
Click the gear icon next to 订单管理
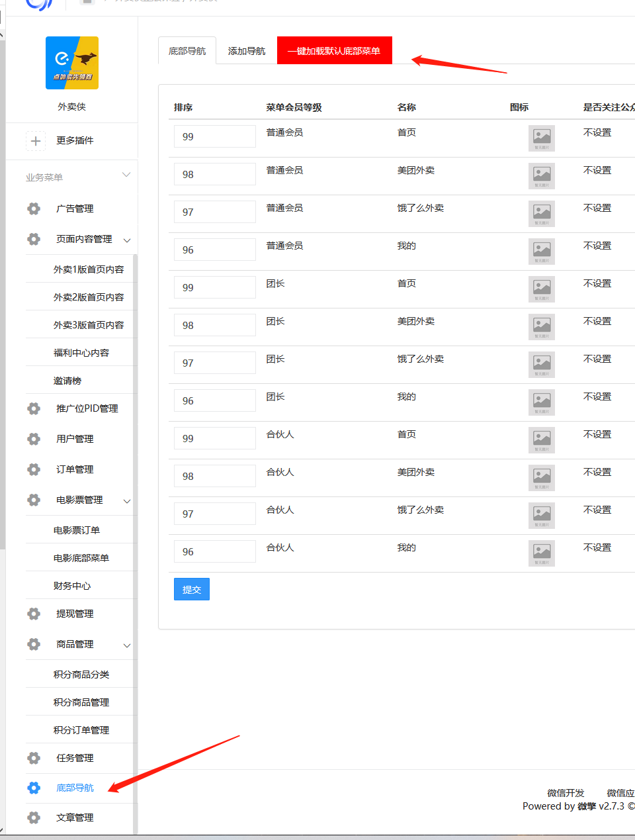(34, 469)
